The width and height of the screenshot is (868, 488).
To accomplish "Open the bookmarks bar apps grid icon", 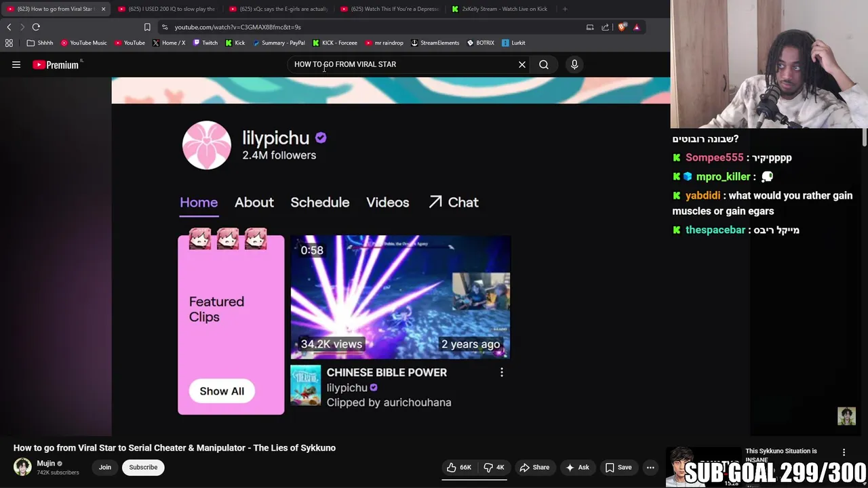I will pos(9,43).
